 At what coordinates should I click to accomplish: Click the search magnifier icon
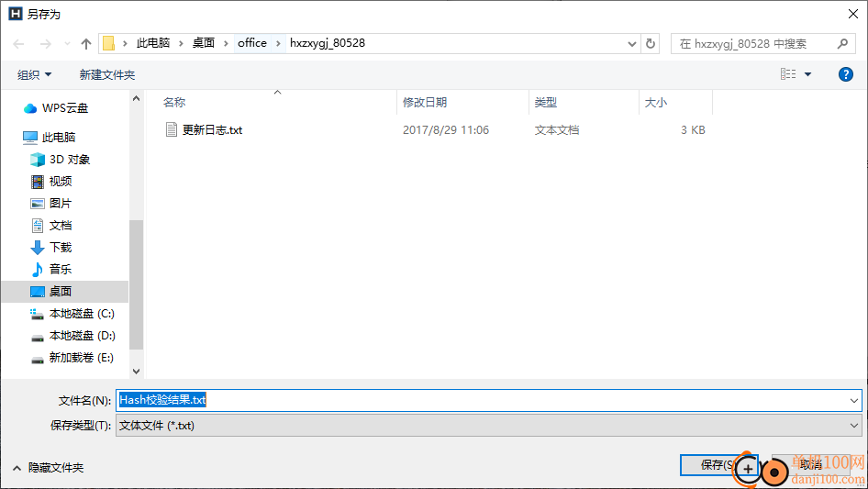tap(842, 43)
